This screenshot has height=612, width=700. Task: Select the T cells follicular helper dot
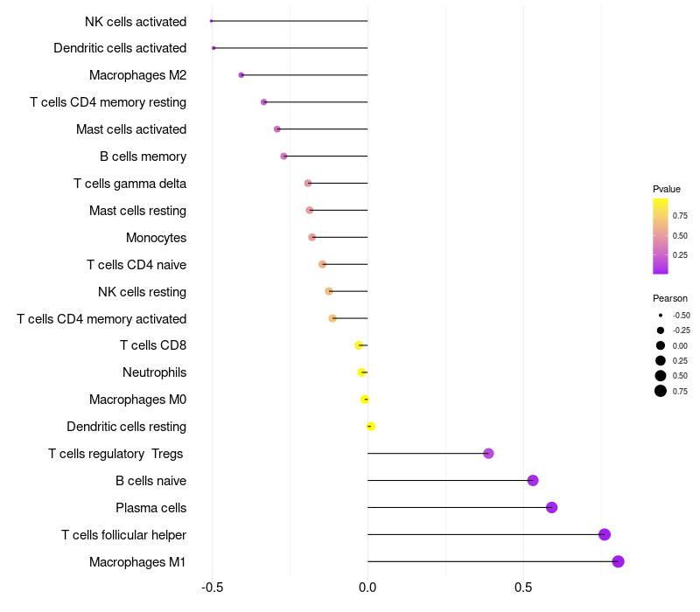[604, 534]
